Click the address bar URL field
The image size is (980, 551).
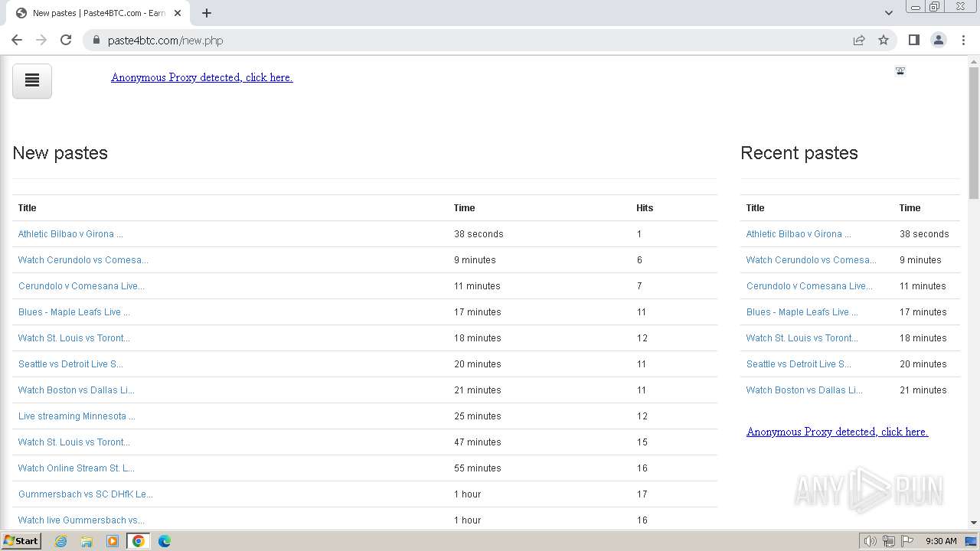(475, 40)
